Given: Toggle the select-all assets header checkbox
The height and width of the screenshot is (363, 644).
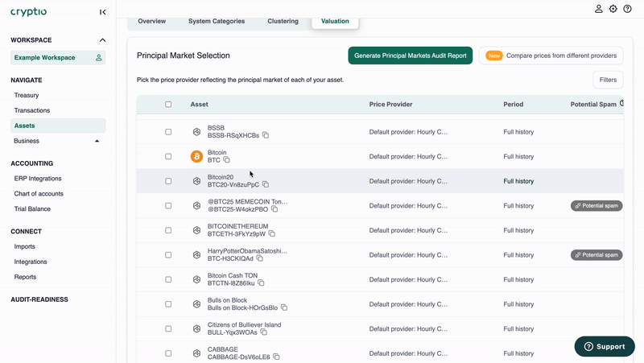Looking at the screenshot, I should [x=168, y=105].
